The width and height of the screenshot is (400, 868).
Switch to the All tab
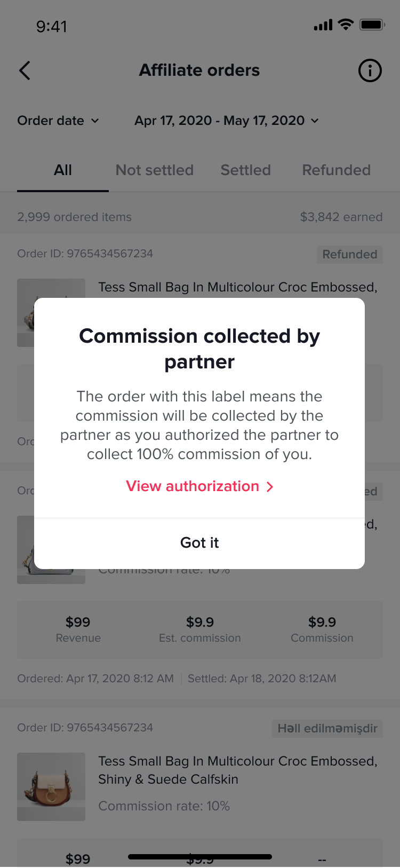pyautogui.click(x=63, y=170)
